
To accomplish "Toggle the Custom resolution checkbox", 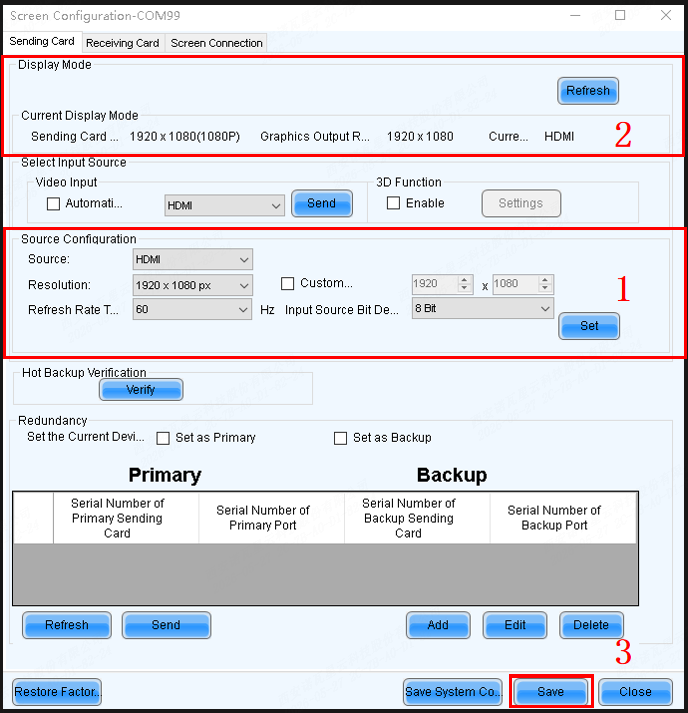I will coord(287,283).
